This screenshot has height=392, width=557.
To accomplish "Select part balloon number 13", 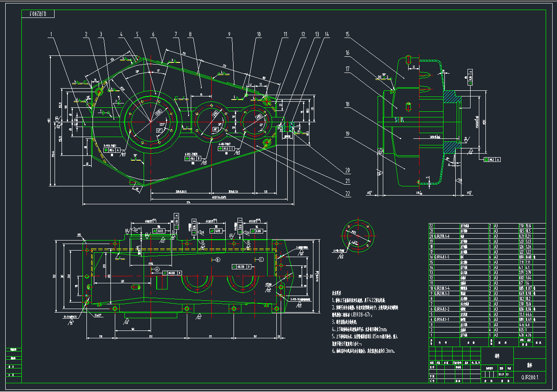I will pos(317,34).
